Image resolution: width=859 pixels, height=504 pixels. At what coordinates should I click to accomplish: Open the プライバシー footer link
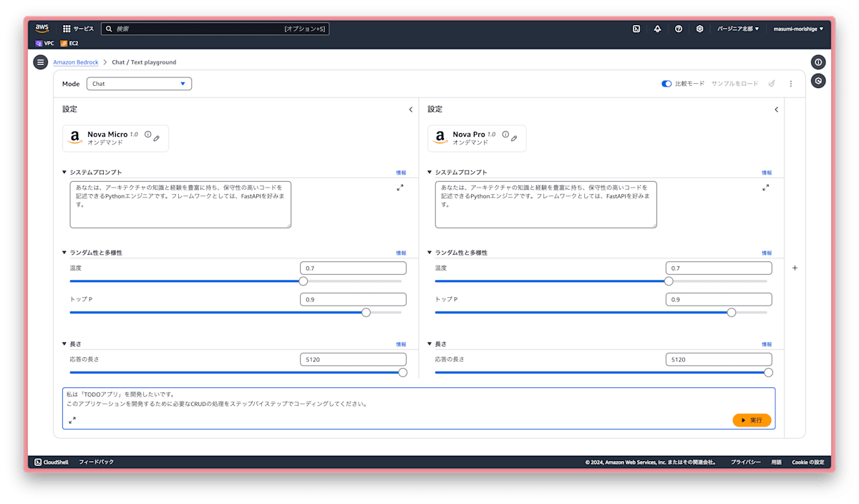(x=745, y=462)
